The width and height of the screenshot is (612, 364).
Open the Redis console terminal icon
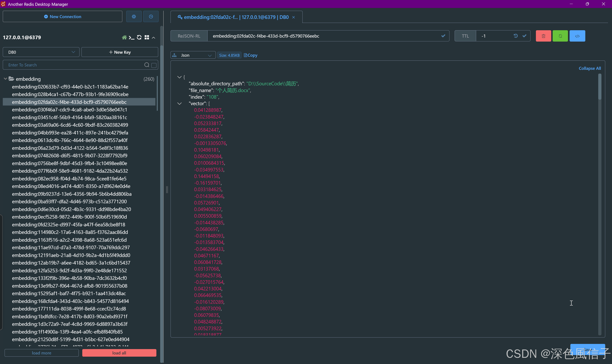[132, 37]
